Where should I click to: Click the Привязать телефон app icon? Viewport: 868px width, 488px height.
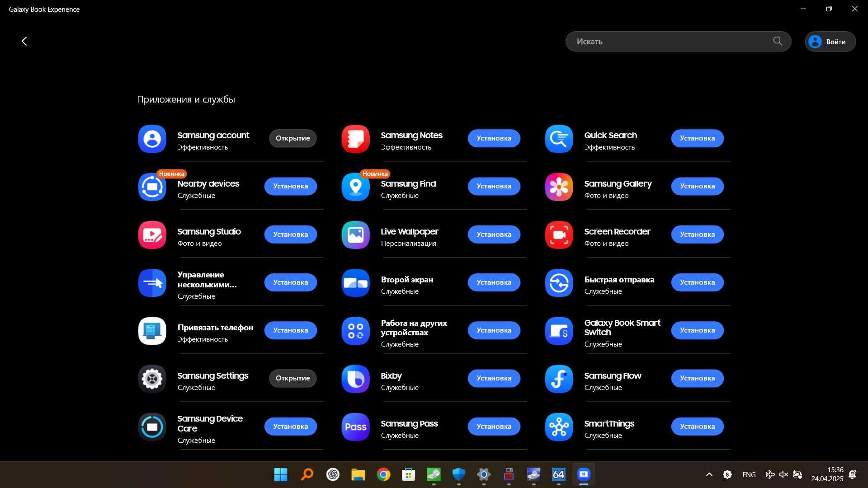point(152,331)
